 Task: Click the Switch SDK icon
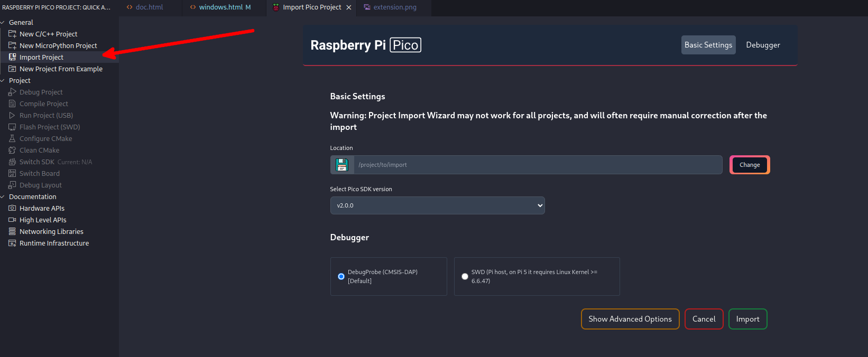(x=12, y=162)
